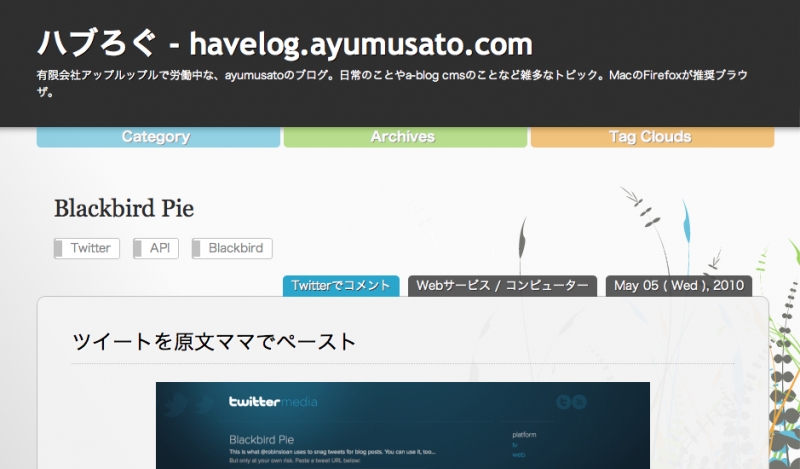The image size is (800, 469).
Task: Expand the Archives tab
Action: [x=405, y=137]
